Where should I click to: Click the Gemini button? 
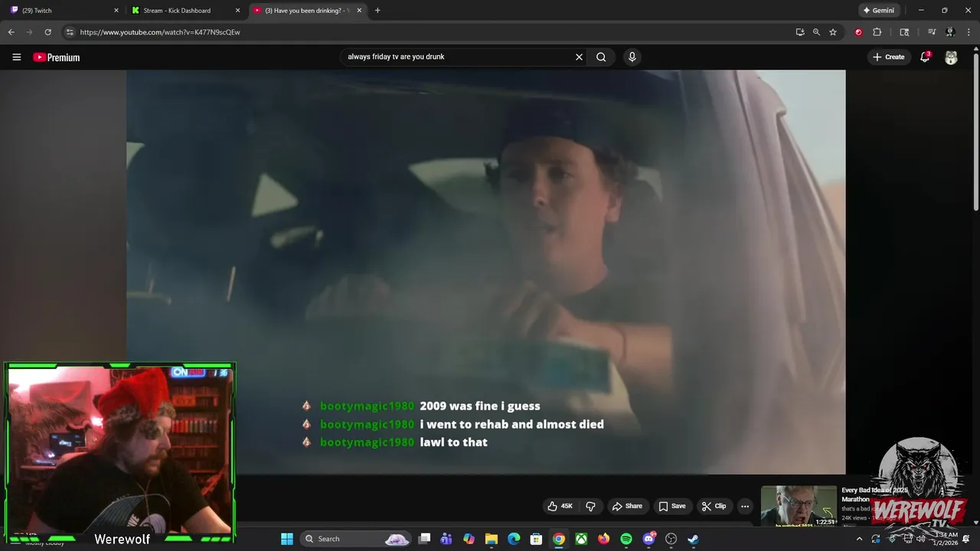(879, 11)
